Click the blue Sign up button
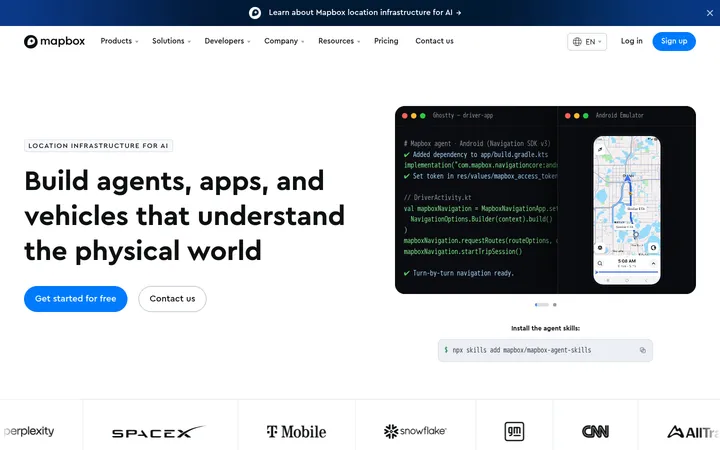Image resolution: width=720 pixels, height=450 pixels. point(674,41)
